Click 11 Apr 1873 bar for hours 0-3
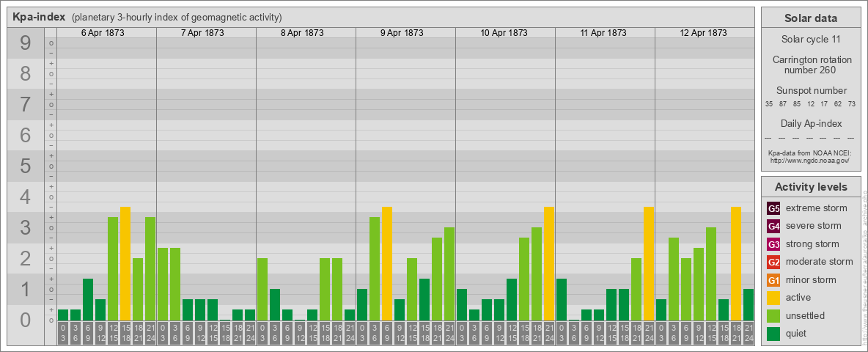Image resolution: width=868 pixels, height=352 pixels. tap(562, 299)
